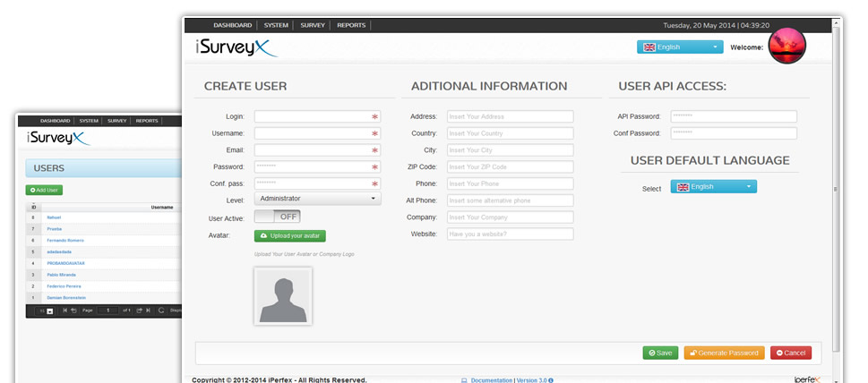Sort by ID column header

(x=33, y=208)
